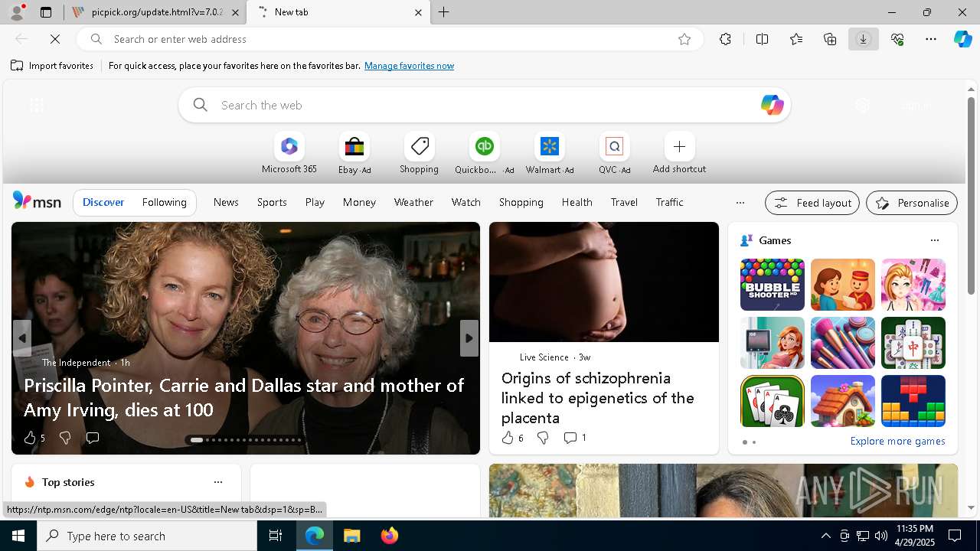Open the Travel category
980x551 pixels.
tap(624, 202)
